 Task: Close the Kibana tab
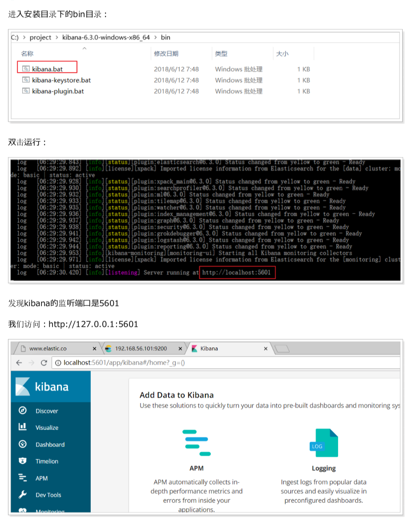point(266,349)
